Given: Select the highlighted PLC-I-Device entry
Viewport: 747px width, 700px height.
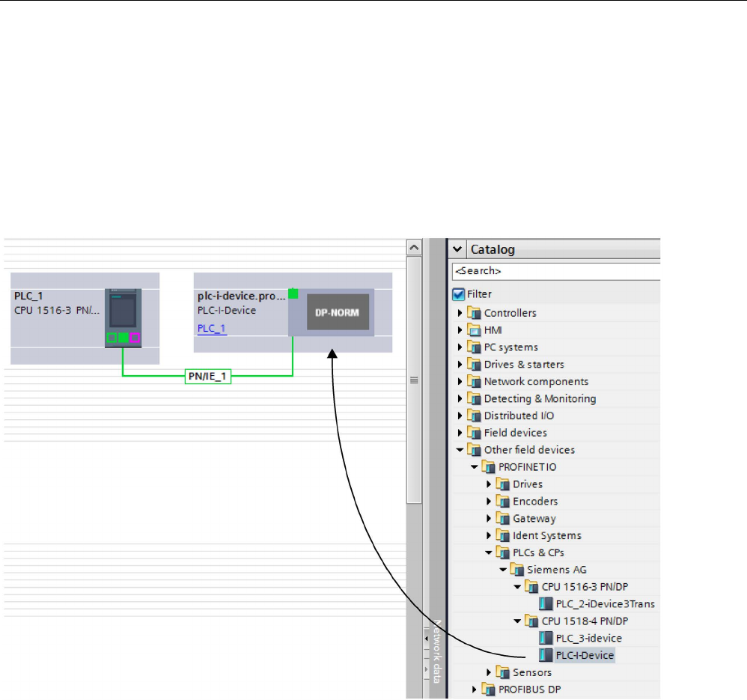Looking at the screenshot, I should (x=585, y=656).
